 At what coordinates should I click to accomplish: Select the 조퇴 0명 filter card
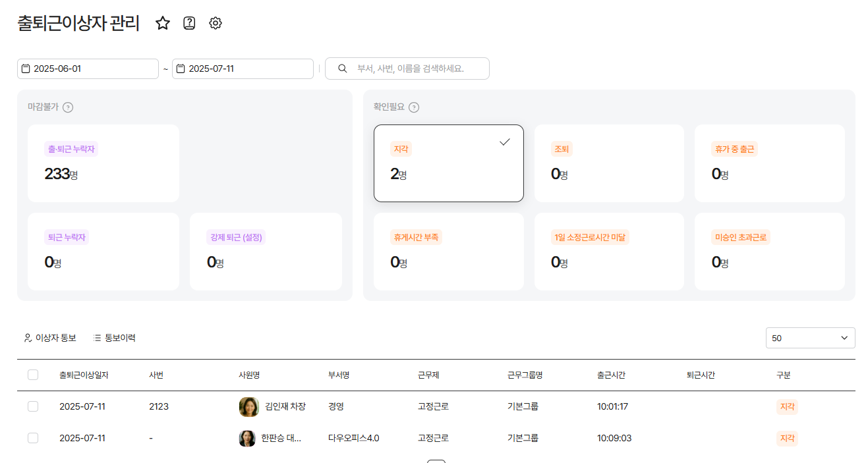(x=609, y=163)
